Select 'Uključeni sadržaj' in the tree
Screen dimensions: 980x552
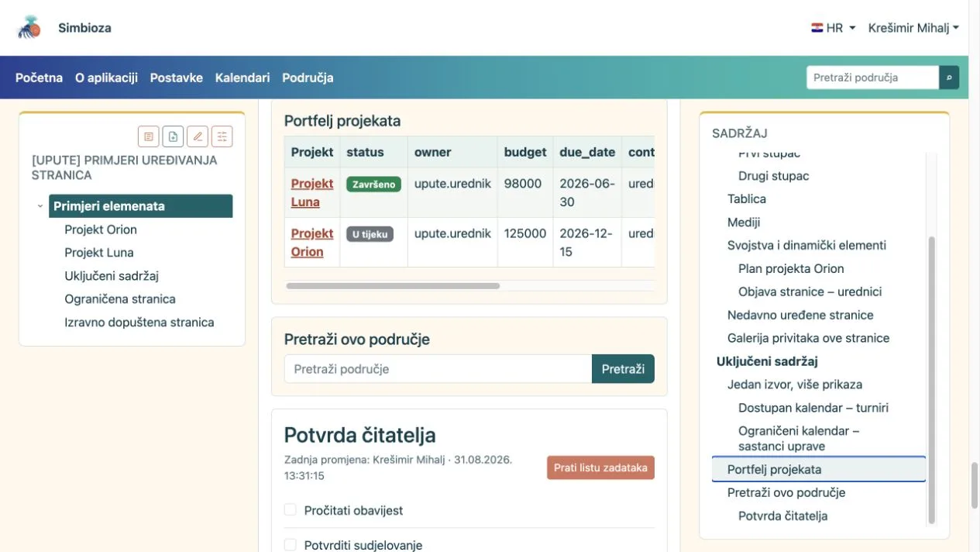tap(112, 276)
